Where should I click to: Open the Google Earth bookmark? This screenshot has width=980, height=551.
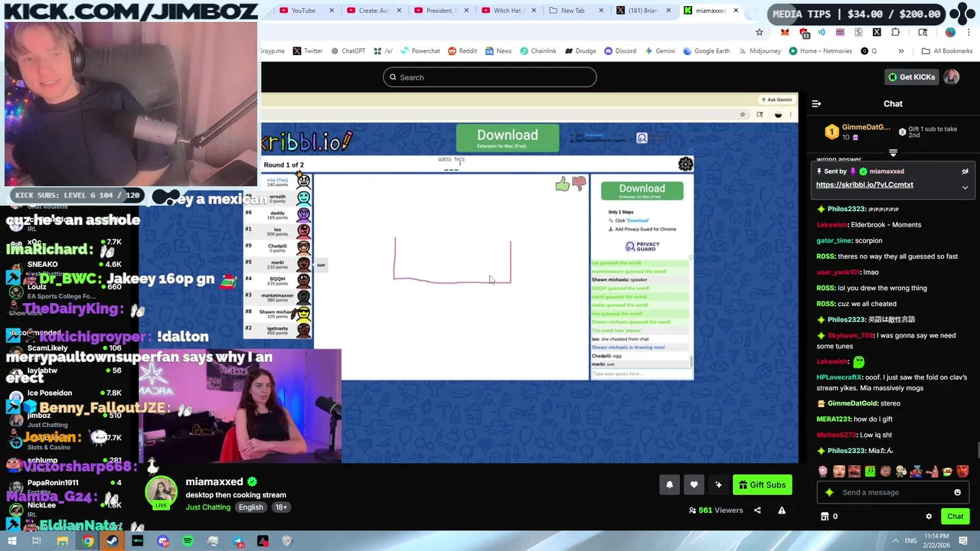tap(707, 51)
